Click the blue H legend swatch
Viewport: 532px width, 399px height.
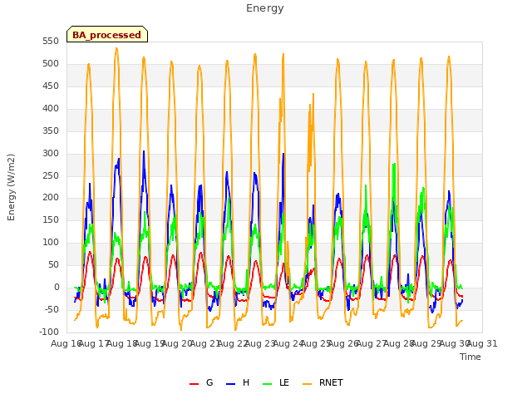(x=231, y=384)
